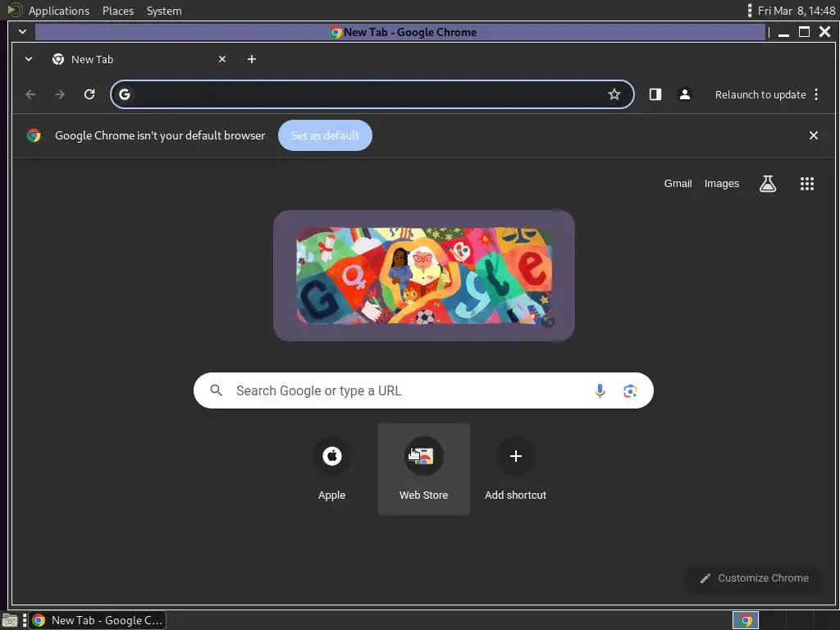This screenshot has height=630, width=840.
Task: Open the System menu
Action: [x=164, y=11]
